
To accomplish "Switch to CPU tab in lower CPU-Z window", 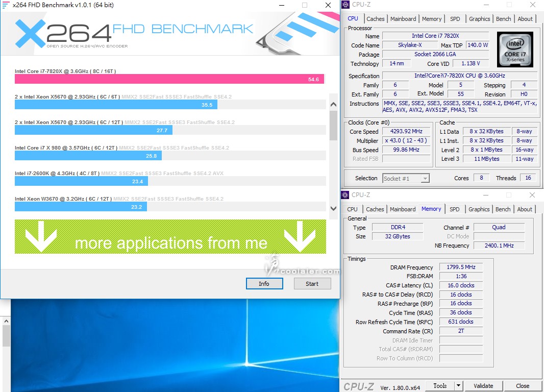I will (352, 209).
